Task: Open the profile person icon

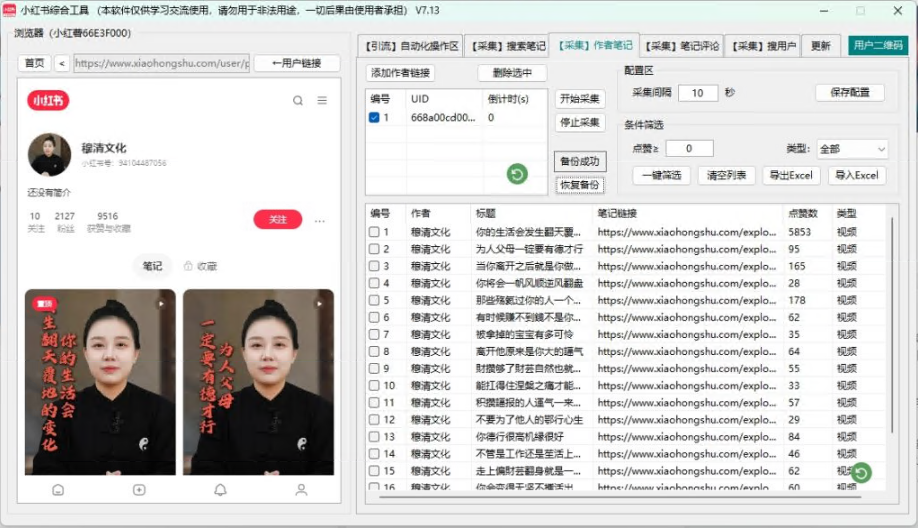Action: click(301, 490)
